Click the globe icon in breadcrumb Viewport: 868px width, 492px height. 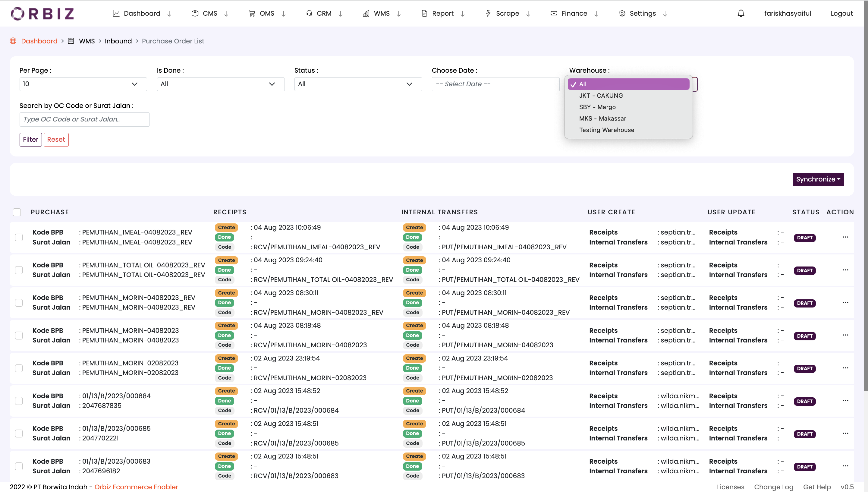point(13,41)
